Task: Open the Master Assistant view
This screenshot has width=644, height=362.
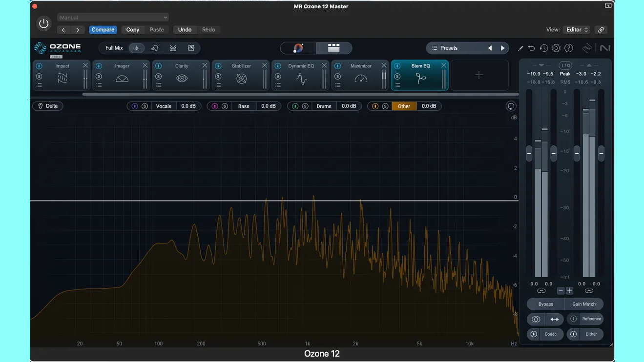Action: 298,48
